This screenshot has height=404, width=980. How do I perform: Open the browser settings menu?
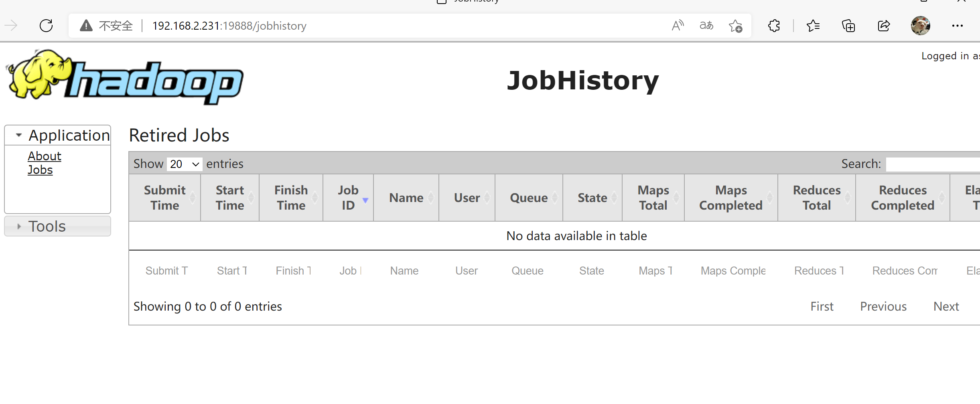click(958, 25)
